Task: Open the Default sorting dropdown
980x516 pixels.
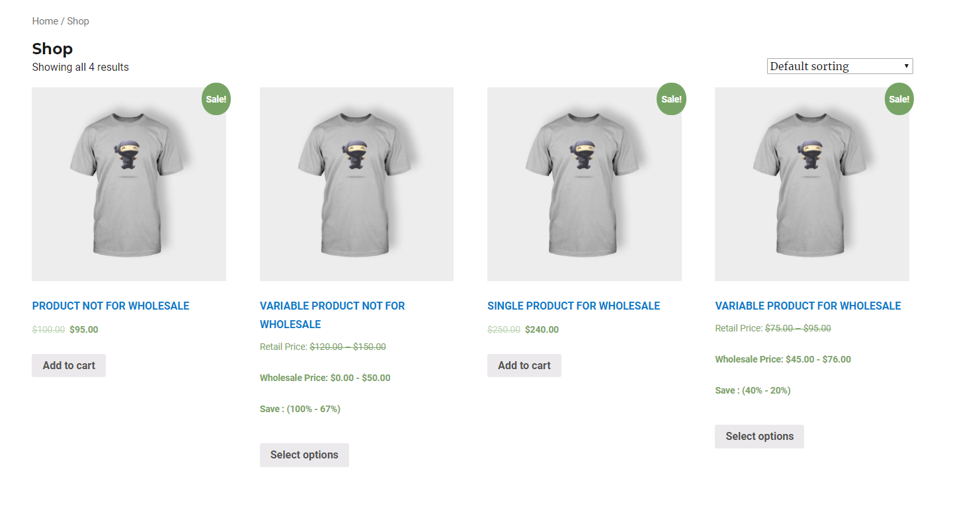Action: point(840,66)
